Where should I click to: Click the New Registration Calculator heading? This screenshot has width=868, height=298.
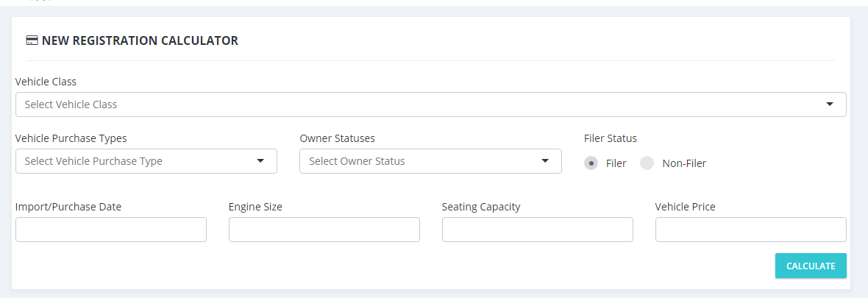click(x=140, y=41)
